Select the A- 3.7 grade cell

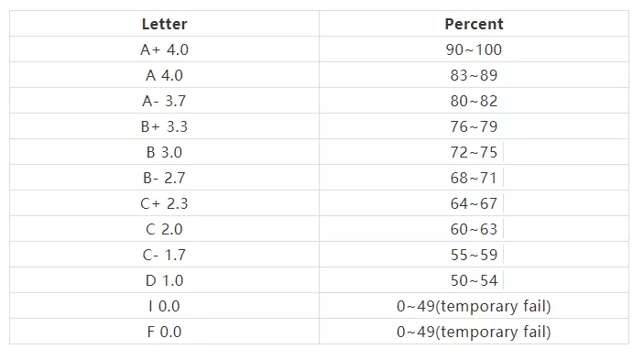coord(164,101)
